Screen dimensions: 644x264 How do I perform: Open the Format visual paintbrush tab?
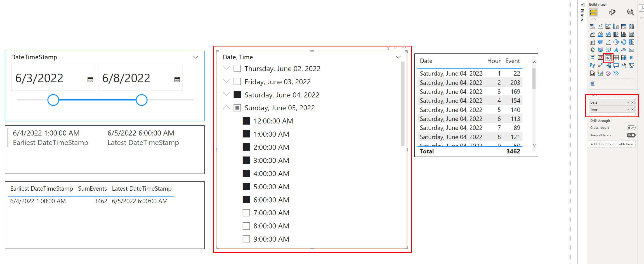click(x=612, y=12)
